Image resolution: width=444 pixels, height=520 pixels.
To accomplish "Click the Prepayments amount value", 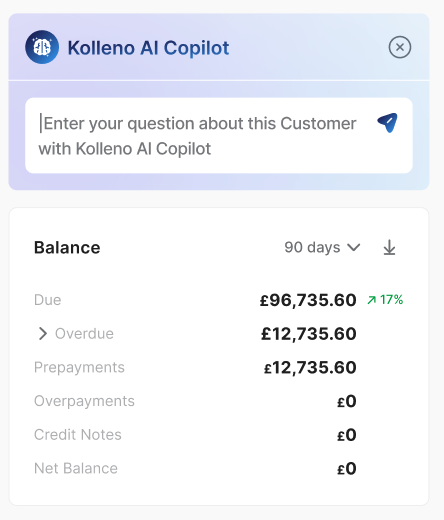I will (310, 367).
